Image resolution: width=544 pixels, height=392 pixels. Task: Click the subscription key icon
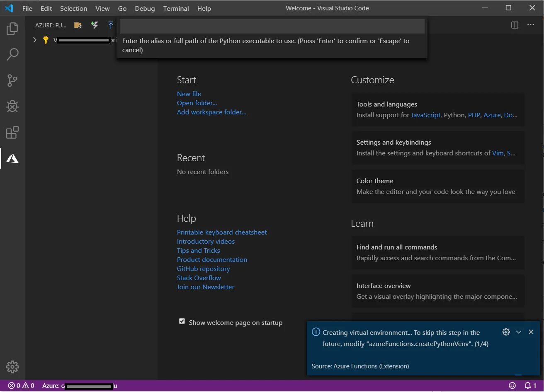point(46,40)
